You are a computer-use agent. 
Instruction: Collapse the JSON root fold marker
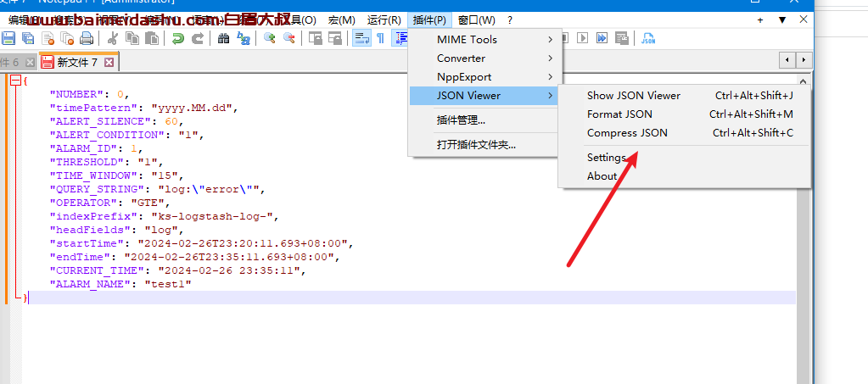point(15,81)
